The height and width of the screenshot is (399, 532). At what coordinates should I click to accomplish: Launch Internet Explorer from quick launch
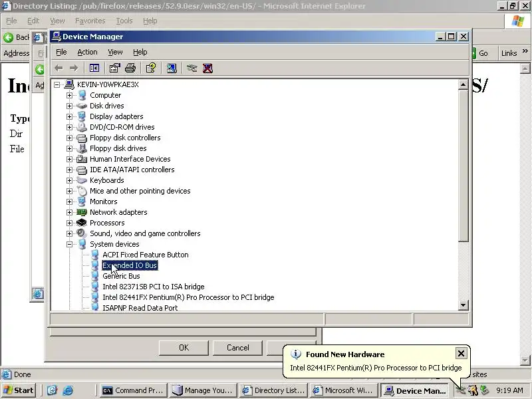68,390
